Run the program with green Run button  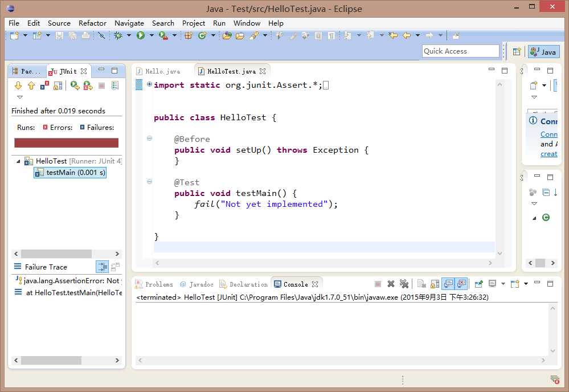coord(141,35)
